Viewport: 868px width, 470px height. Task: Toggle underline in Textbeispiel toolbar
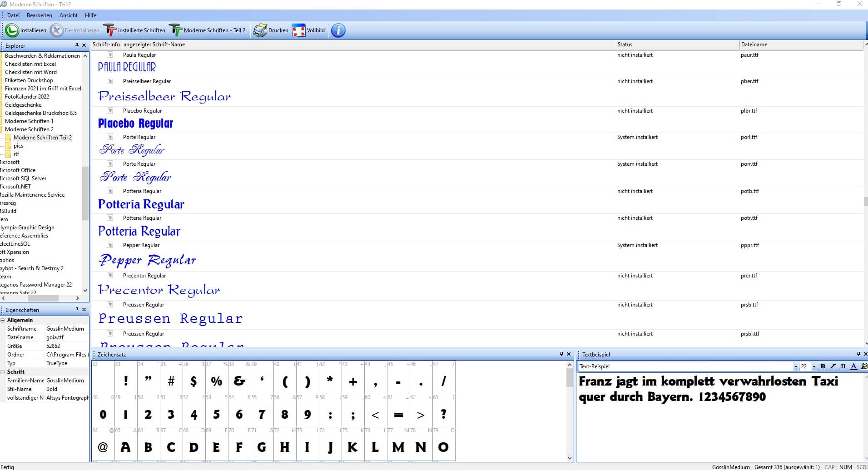point(843,366)
